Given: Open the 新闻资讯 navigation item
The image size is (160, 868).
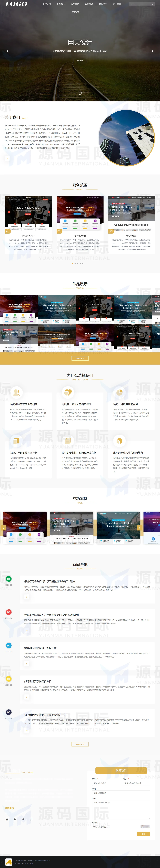Looking at the screenshot, I should pyautogui.click(x=89, y=4).
